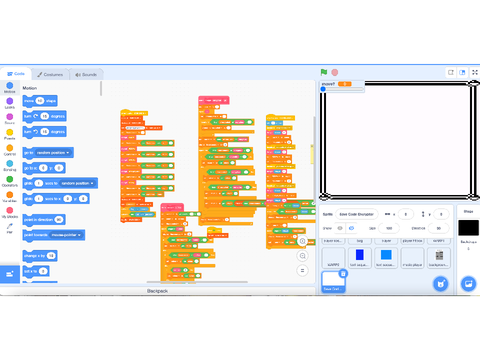Click the Choose a Sprite button
This screenshot has height=360, width=480.
pos(441,284)
